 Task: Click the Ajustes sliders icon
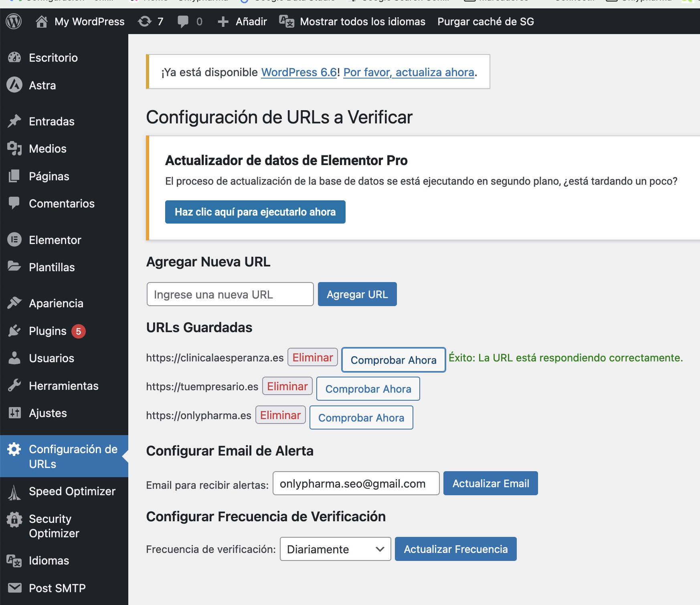point(14,413)
